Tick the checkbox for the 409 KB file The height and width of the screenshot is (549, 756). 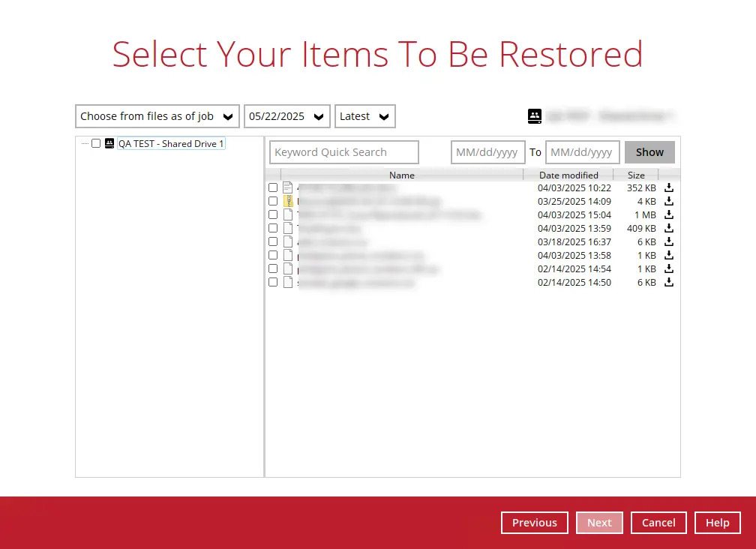pos(273,228)
